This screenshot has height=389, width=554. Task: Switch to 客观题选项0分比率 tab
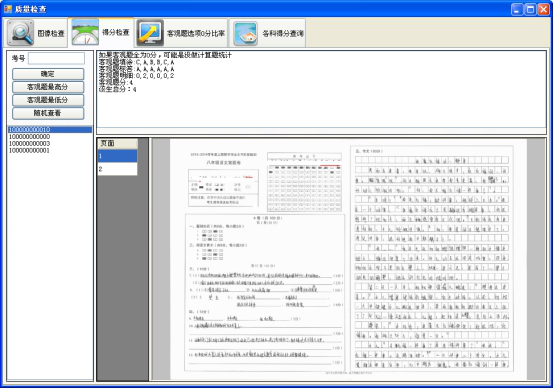(181, 33)
